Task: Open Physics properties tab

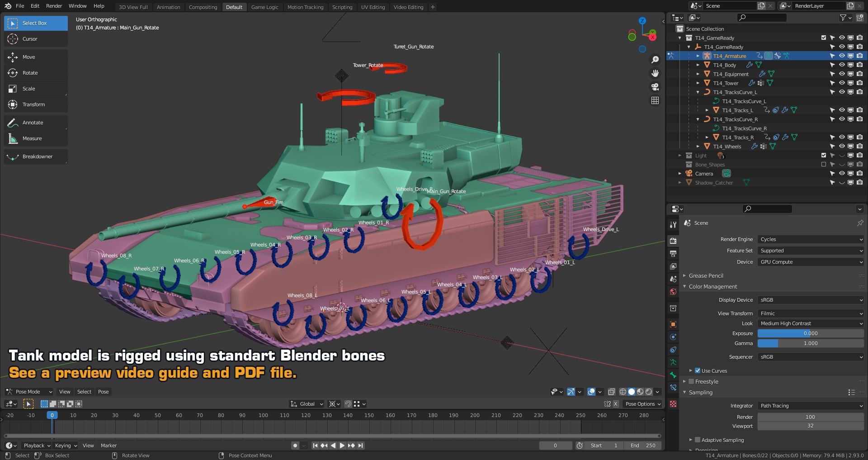Action: (x=673, y=337)
